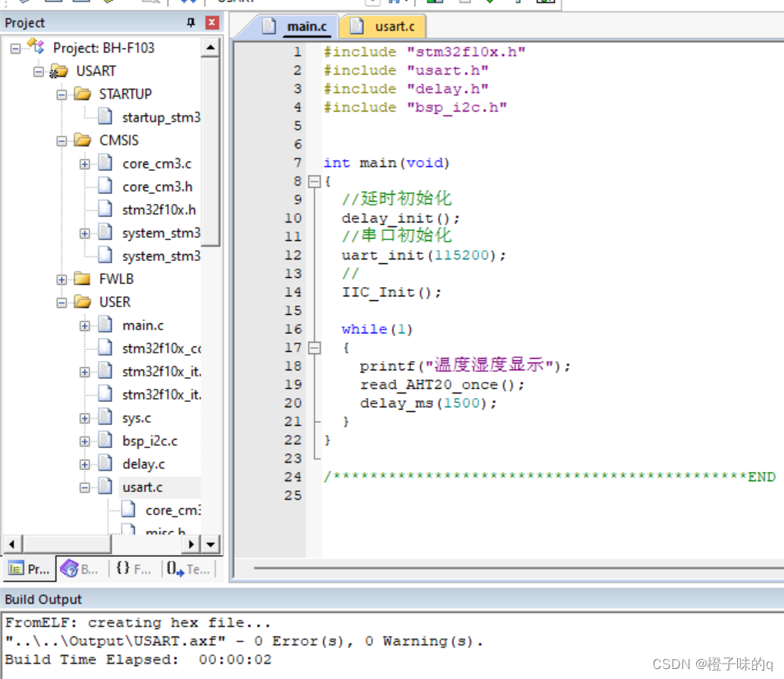Click the USART target folder icon

59,71
